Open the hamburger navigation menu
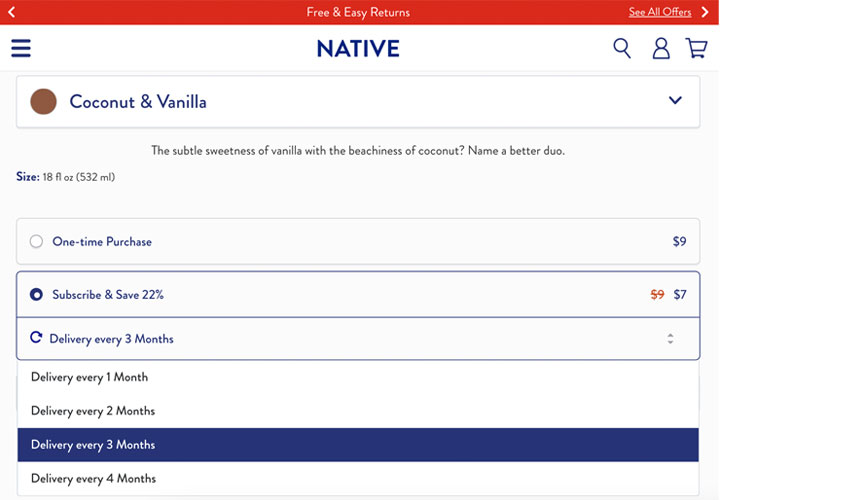The image size is (858, 500). 21,48
